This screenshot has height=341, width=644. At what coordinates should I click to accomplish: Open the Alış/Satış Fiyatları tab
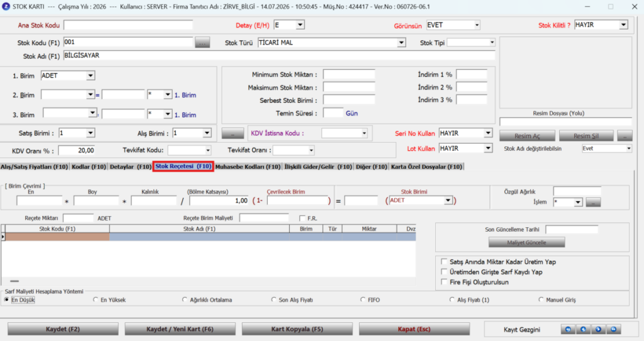click(34, 166)
